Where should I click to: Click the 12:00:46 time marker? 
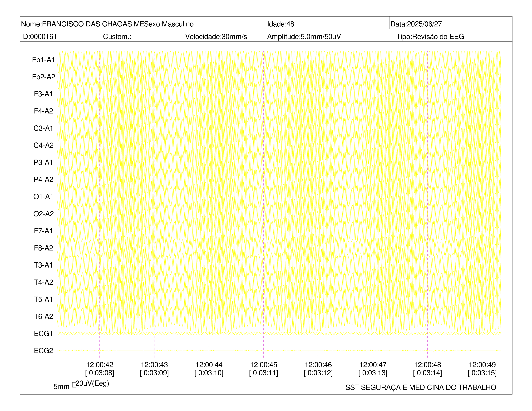coord(318,365)
